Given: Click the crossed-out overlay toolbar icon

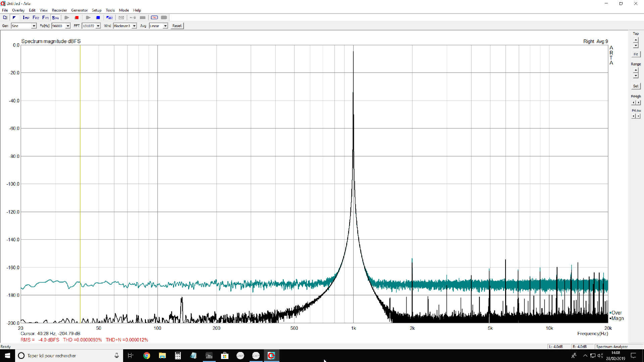Looking at the screenshot, I should 121,17.
